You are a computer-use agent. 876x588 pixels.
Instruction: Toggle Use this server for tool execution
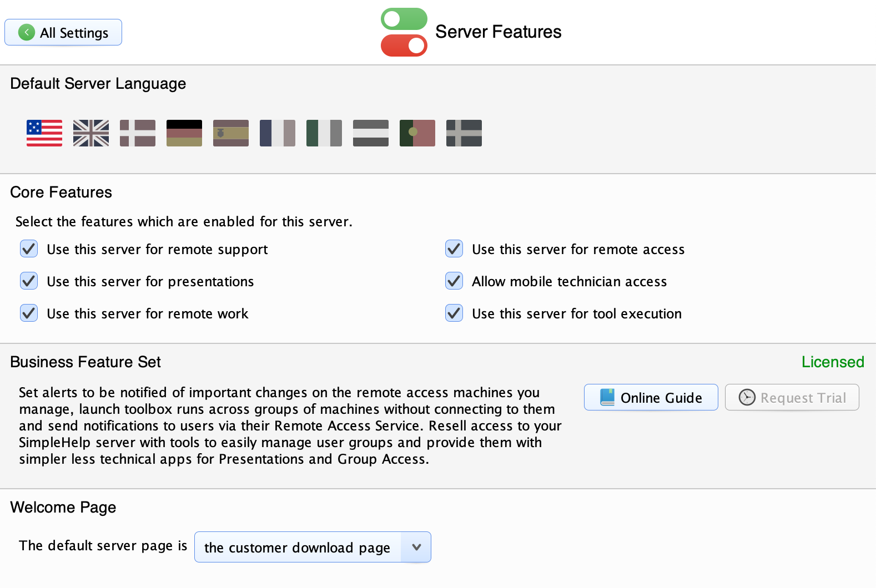(454, 313)
